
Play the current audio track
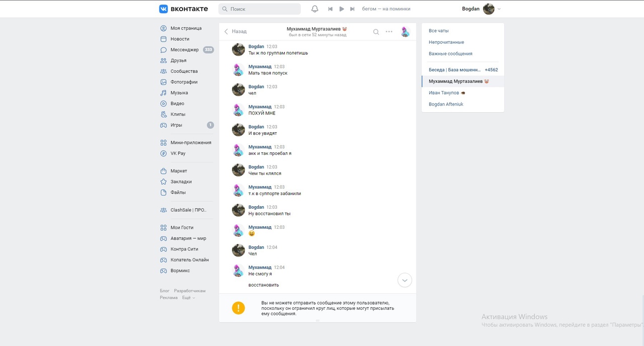342,9
